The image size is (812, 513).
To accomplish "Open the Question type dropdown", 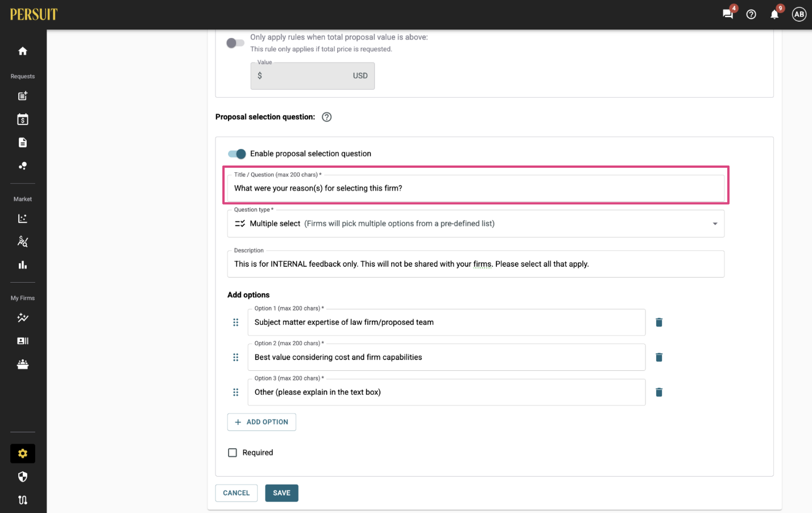I will click(x=476, y=224).
